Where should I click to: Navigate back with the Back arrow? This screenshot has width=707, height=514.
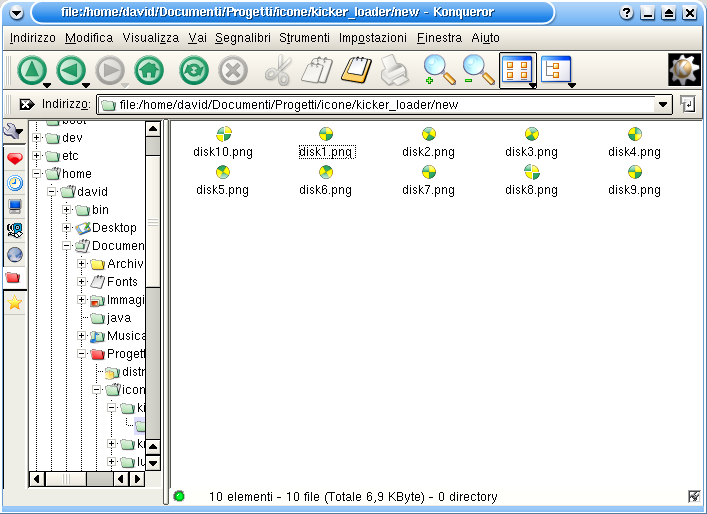pyautogui.click(x=70, y=70)
